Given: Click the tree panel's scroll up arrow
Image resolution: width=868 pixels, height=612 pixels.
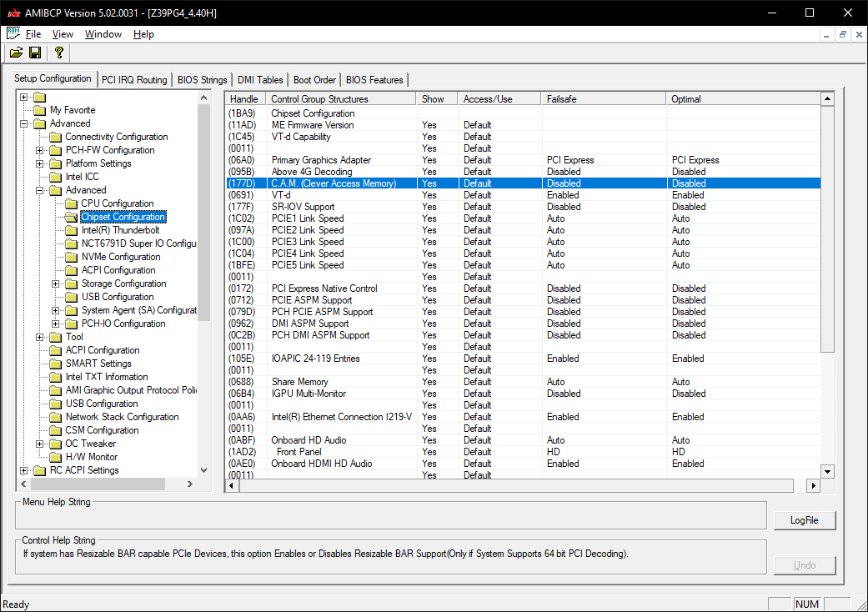Looking at the screenshot, I should click(x=203, y=98).
